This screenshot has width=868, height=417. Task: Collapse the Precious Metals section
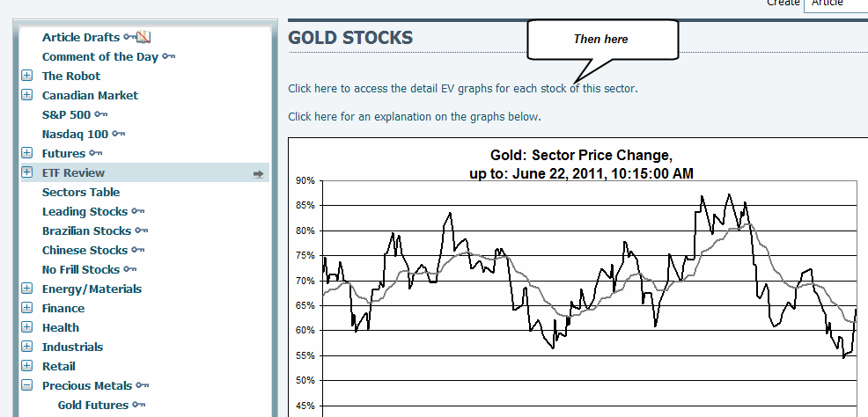26,385
